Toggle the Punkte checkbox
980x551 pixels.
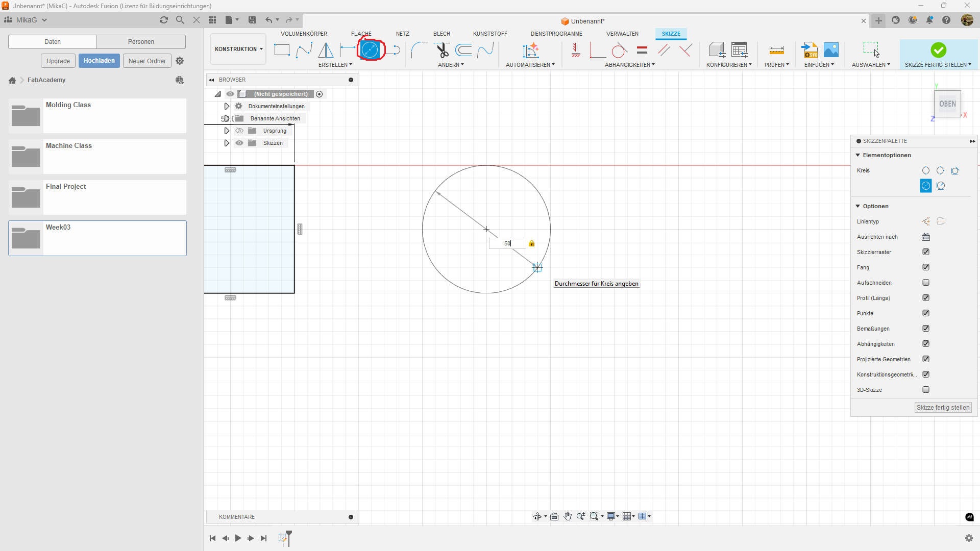click(926, 313)
